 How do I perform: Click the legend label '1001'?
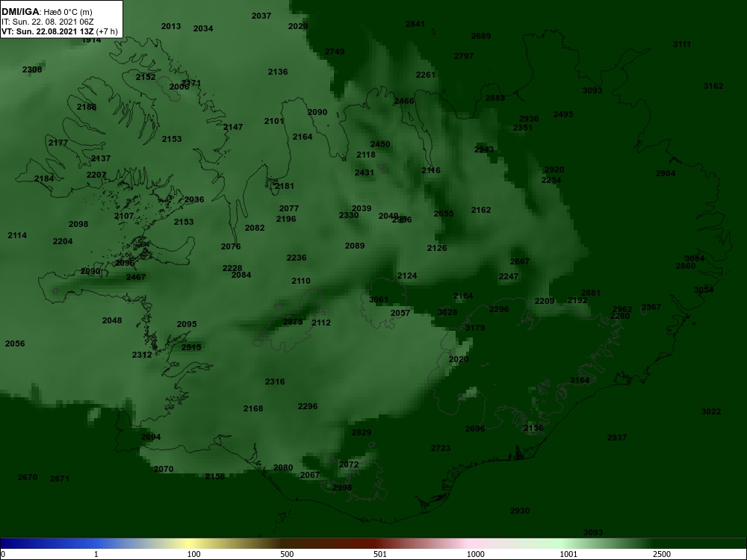(568, 554)
